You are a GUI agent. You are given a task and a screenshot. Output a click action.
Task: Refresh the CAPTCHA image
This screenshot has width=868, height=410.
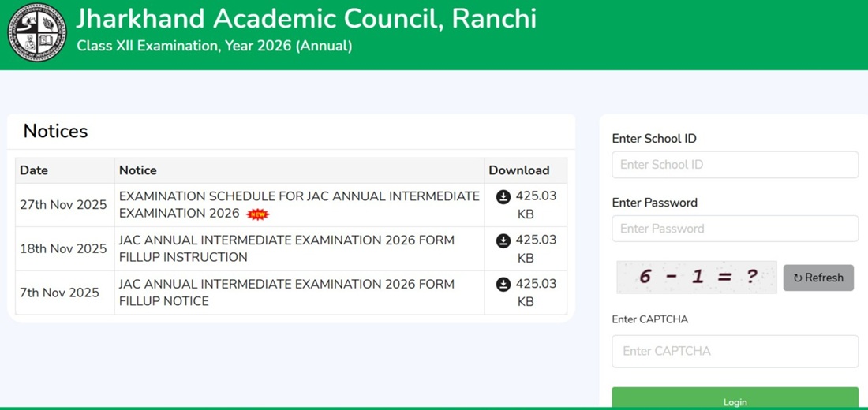(818, 278)
